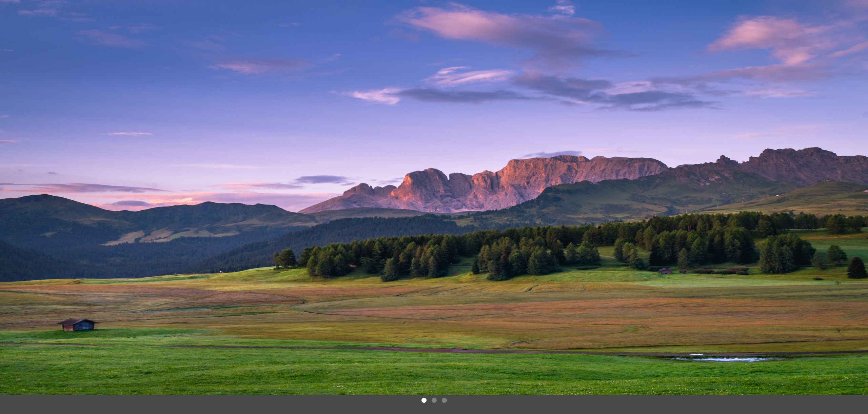
Task: Click the glowing pink horizon at left
Action: coord(170,200)
